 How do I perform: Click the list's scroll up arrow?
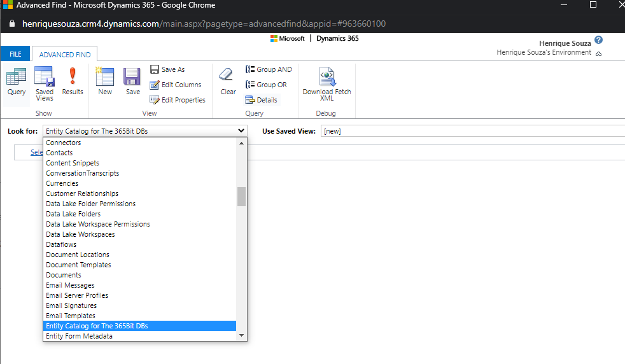coord(241,143)
